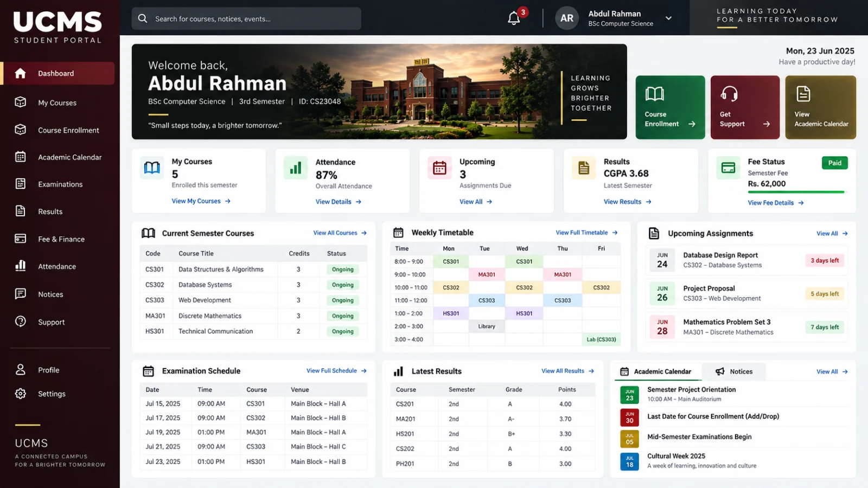This screenshot has height=488, width=868.
Task: Open Semester Project Orientation event
Action: tap(733, 394)
